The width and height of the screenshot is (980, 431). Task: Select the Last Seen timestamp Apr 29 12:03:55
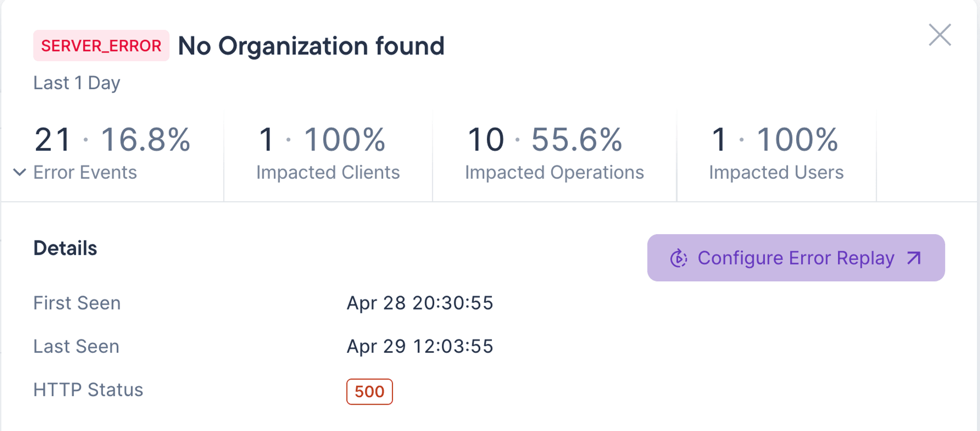[420, 347]
